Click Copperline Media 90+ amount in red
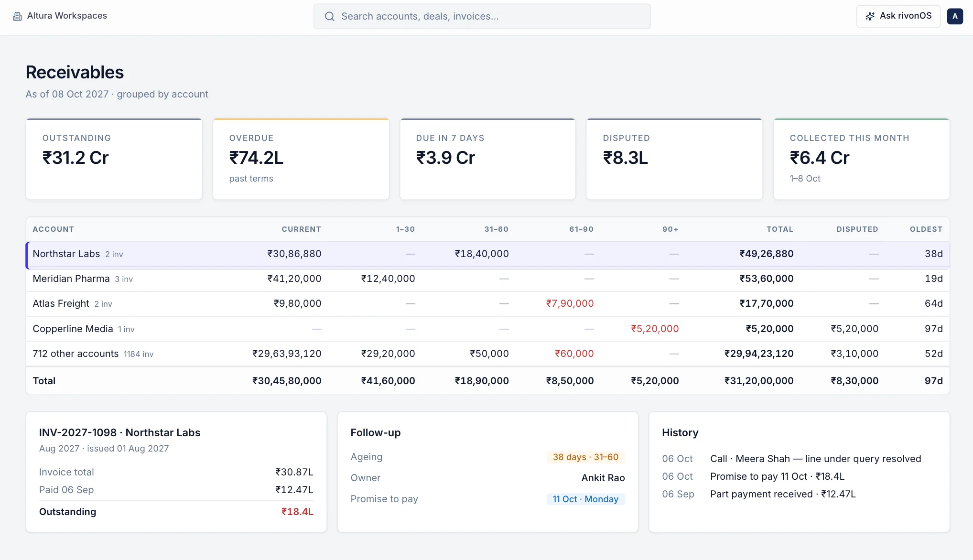The width and height of the screenshot is (973, 560). click(x=655, y=329)
